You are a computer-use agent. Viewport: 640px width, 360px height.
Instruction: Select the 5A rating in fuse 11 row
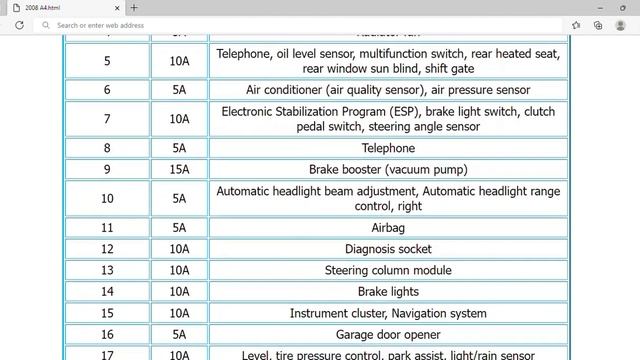180,228
